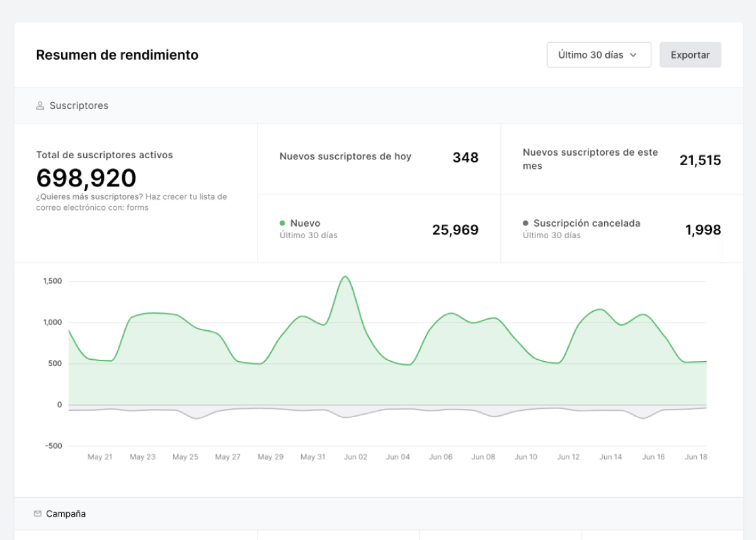Click the green chart peak near Jun 02
The width and height of the screenshot is (756, 540).
[345, 277]
